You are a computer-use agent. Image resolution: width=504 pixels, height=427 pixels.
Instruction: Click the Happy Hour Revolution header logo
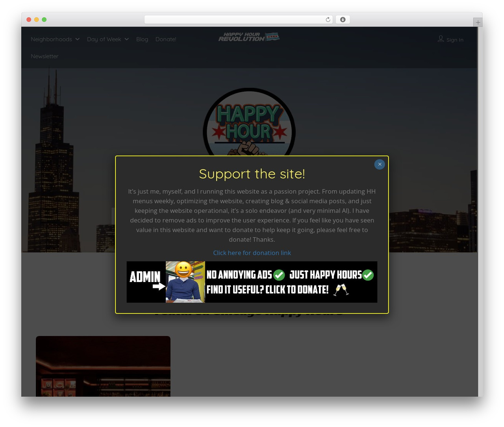click(249, 37)
